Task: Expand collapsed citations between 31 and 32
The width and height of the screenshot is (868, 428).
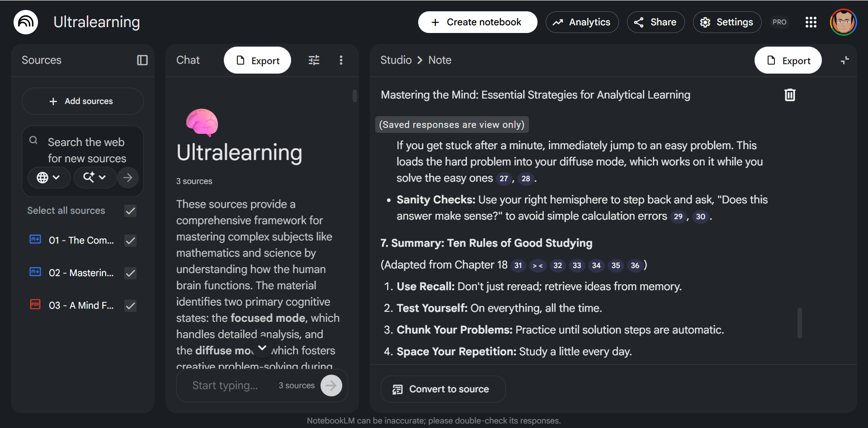Action: click(538, 266)
